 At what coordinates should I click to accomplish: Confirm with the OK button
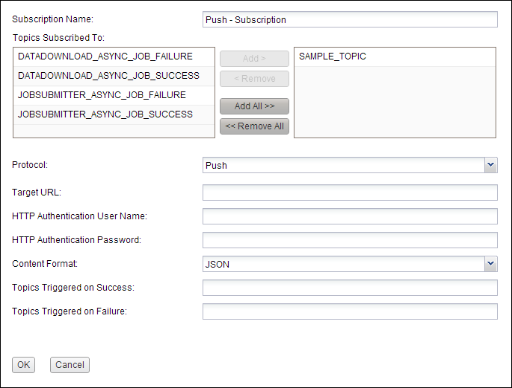coord(23,365)
